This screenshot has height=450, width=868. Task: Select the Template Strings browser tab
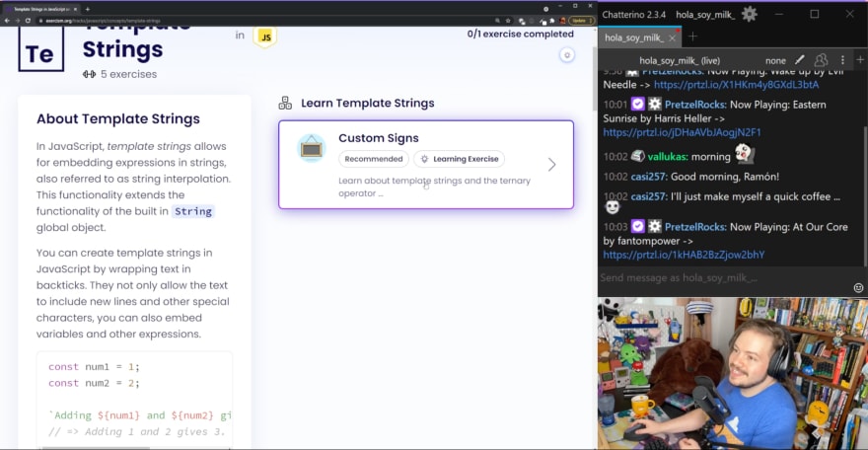click(x=39, y=9)
